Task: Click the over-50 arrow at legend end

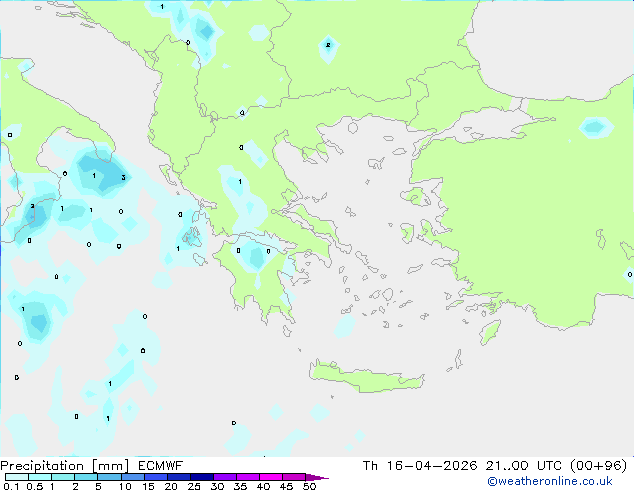Action: point(317,477)
